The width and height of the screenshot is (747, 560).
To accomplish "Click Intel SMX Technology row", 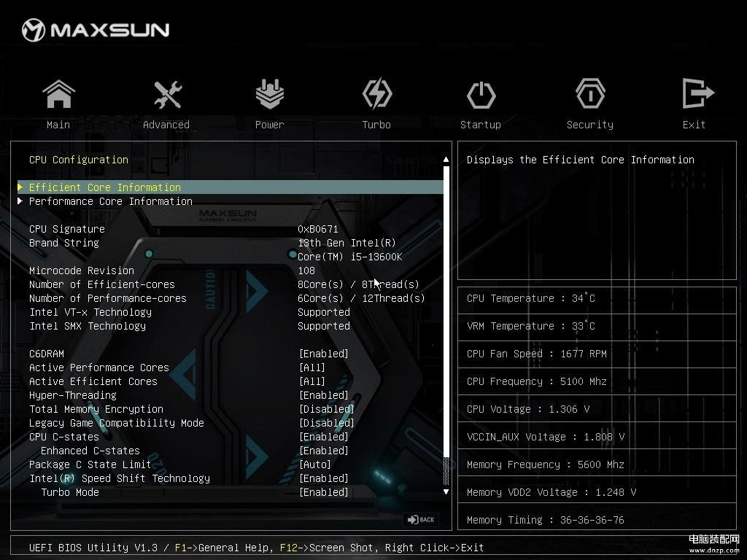I will click(x=190, y=326).
